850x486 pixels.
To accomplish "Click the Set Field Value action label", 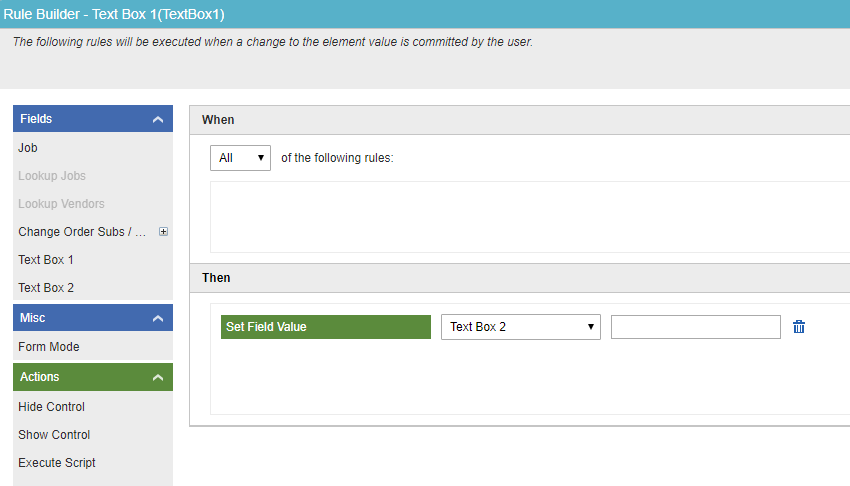I will [x=325, y=327].
